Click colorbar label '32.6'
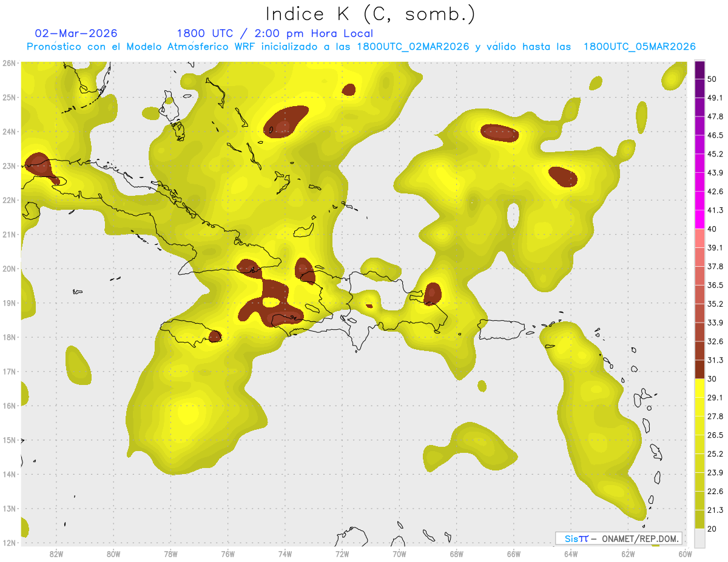 click(715, 341)
